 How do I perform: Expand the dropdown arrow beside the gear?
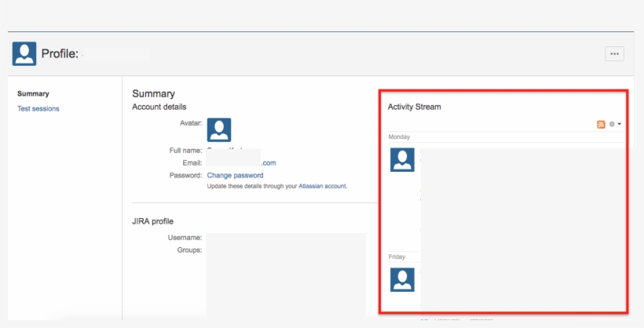(x=620, y=124)
